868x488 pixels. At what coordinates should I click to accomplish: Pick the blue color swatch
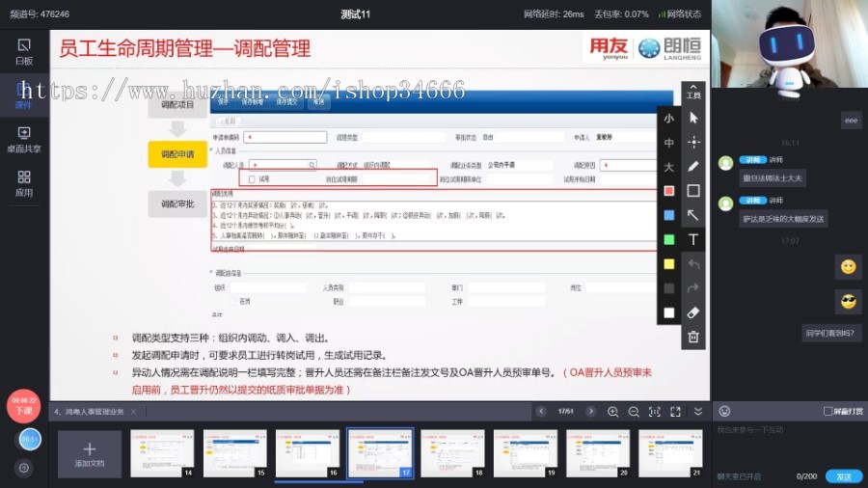pyautogui.click(x=668, y=215)
